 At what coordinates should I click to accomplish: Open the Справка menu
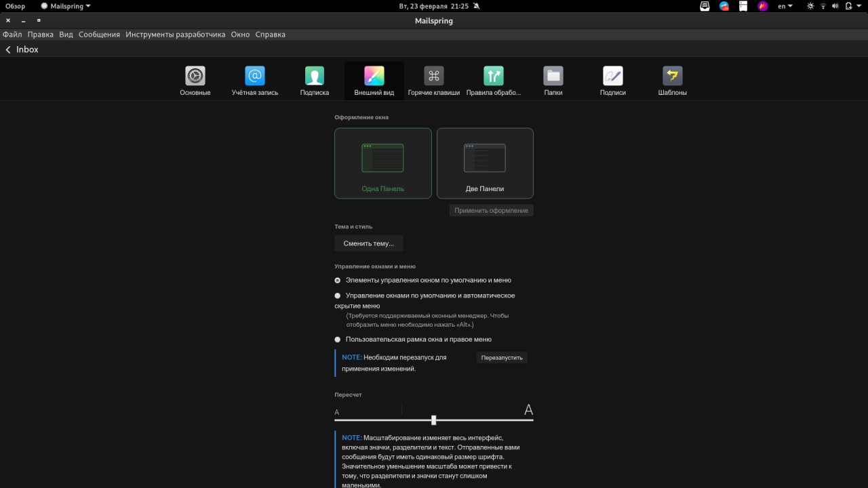[271, 35]
